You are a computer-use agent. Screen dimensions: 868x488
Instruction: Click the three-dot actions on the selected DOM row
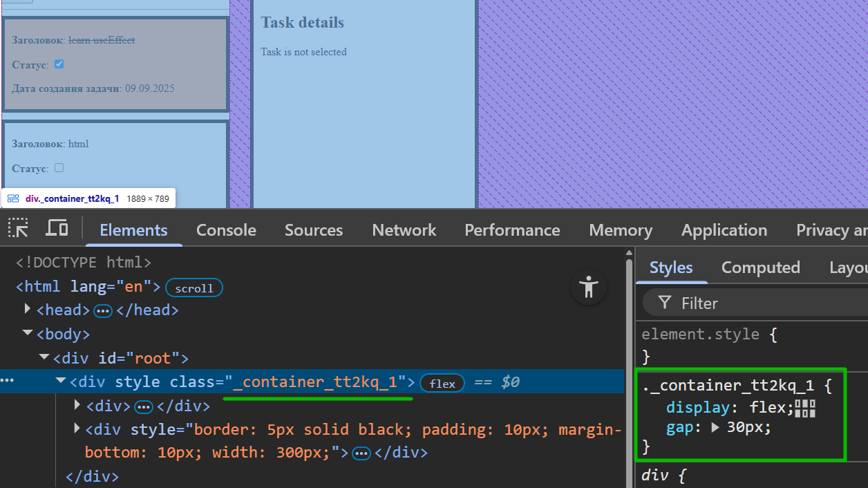[x=8, y=382]
